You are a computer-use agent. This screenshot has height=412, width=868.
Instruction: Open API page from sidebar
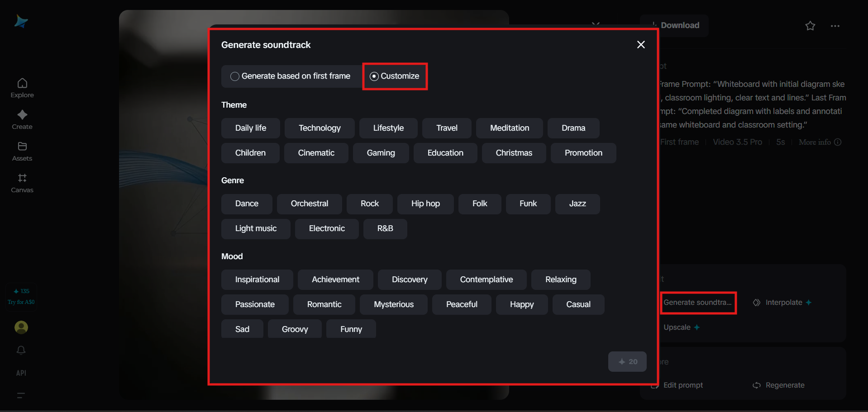click(21, 373)
